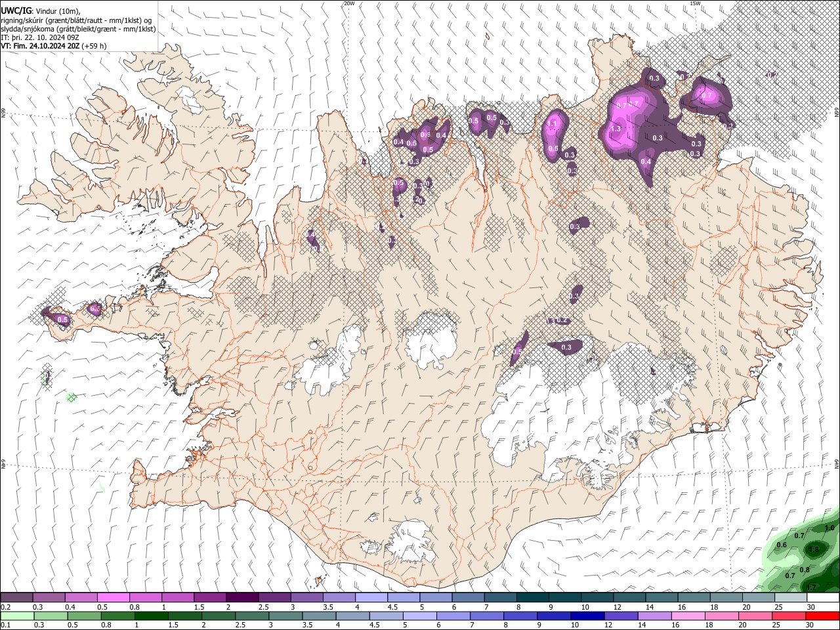
Task: Click the '20W' longitude label at the top edge
Action: pos(349,3)
